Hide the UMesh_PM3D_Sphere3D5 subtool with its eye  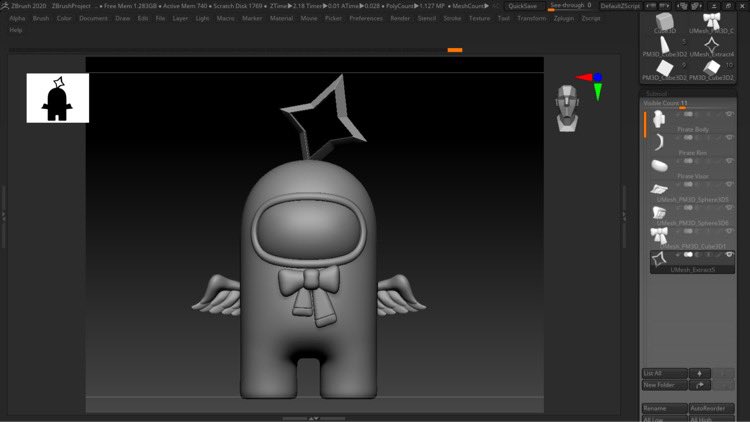point(729,185)
